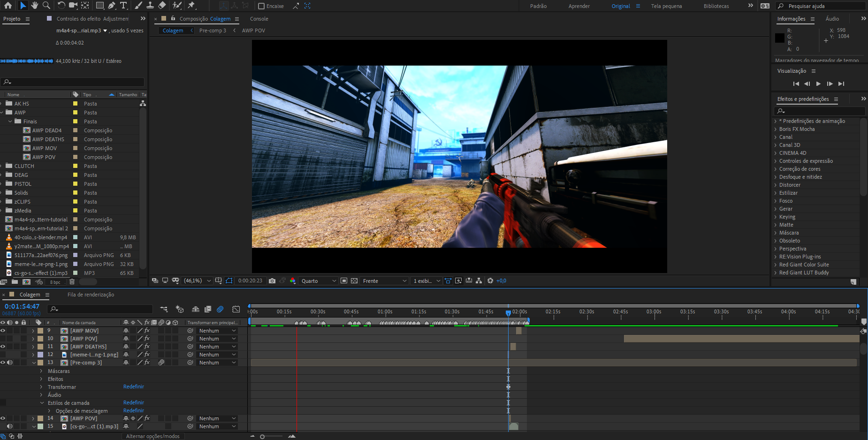Hide the [AWP MOV] layer

click(2, 330)
